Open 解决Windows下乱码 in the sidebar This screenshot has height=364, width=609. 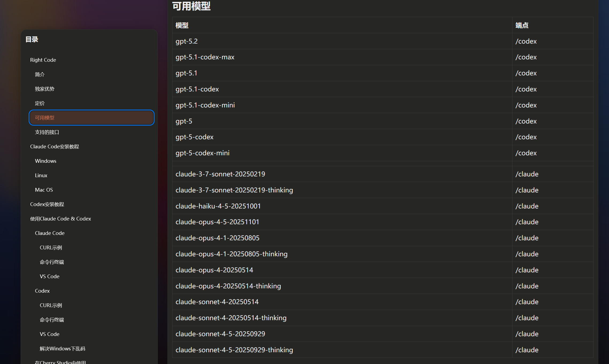click(x=62, y=348)
